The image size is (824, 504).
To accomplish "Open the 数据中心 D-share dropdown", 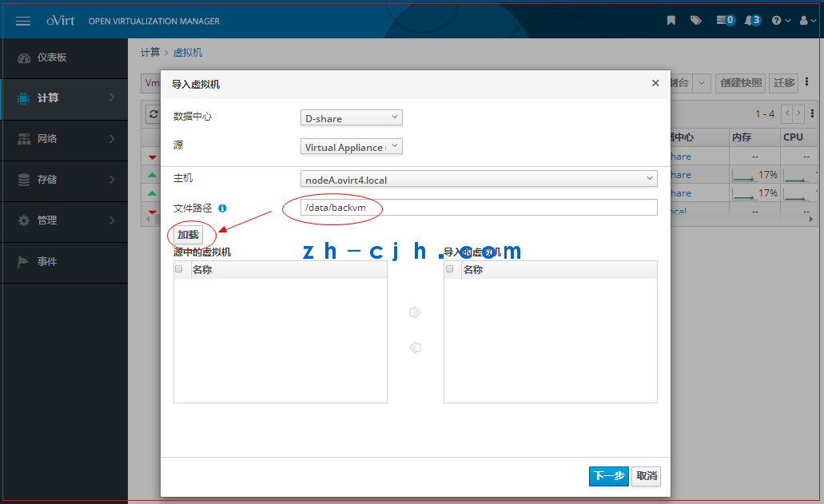I will [351, 118].
